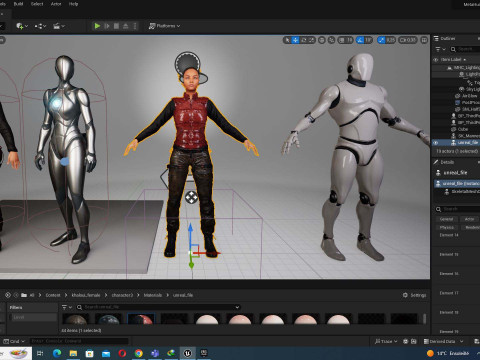Open the Outliner filter options dropdown
The image size is (480, 360).
(440, 49)
